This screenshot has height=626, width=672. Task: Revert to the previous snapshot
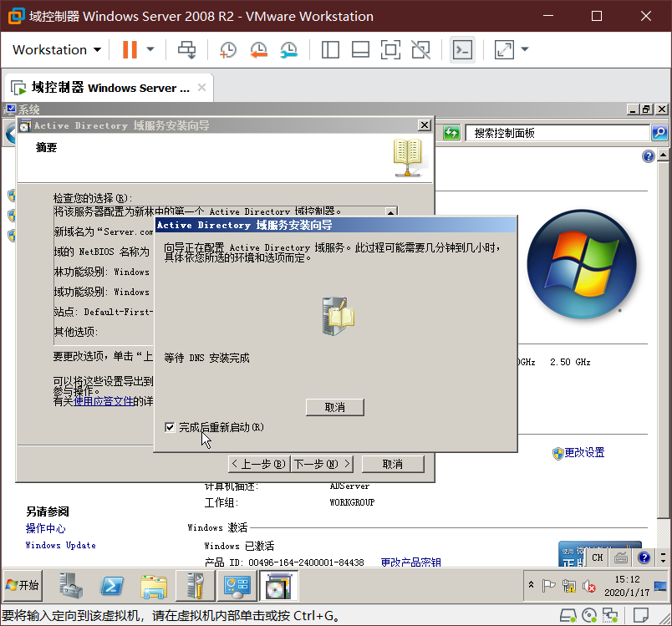point(258,49)
